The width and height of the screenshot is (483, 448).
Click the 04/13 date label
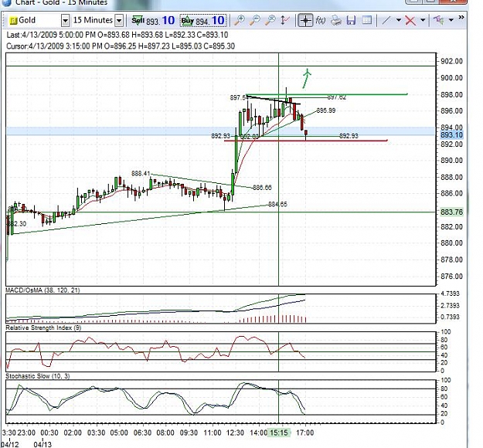coord(43,444)
